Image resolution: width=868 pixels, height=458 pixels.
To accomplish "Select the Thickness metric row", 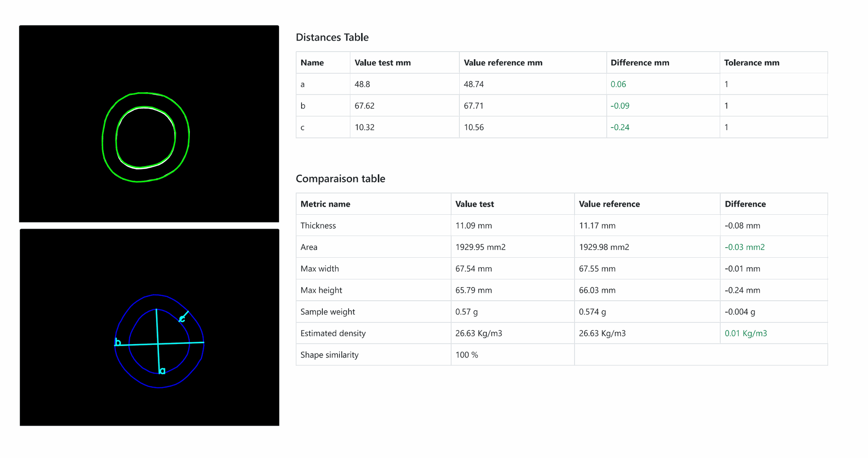I will 562,225.
